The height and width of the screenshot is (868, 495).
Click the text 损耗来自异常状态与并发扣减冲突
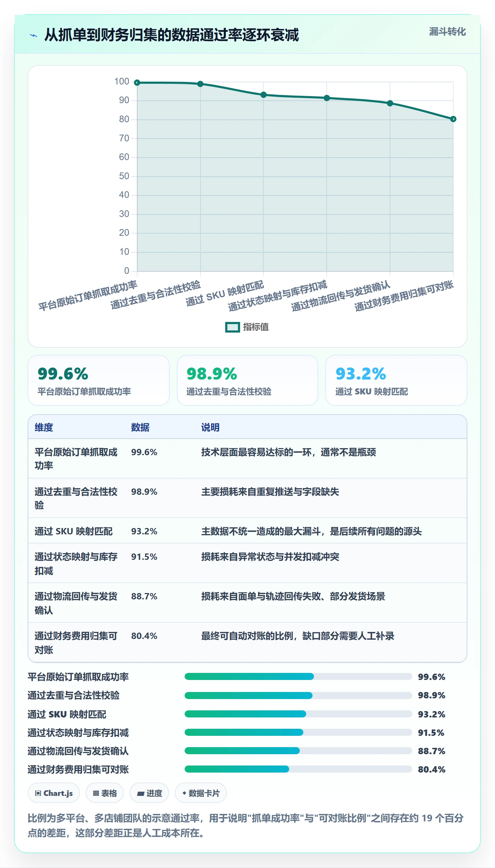pyautogui.click(x=270, y=557)
